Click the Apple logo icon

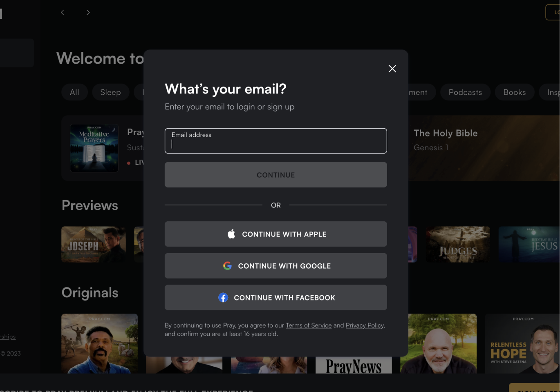(231, 234)
